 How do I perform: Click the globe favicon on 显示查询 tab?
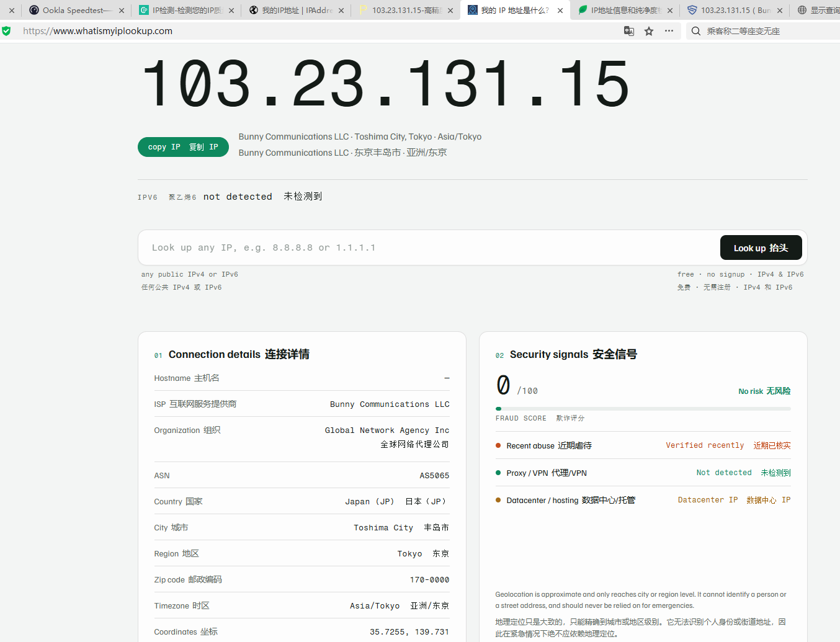(x=802, y=10)
